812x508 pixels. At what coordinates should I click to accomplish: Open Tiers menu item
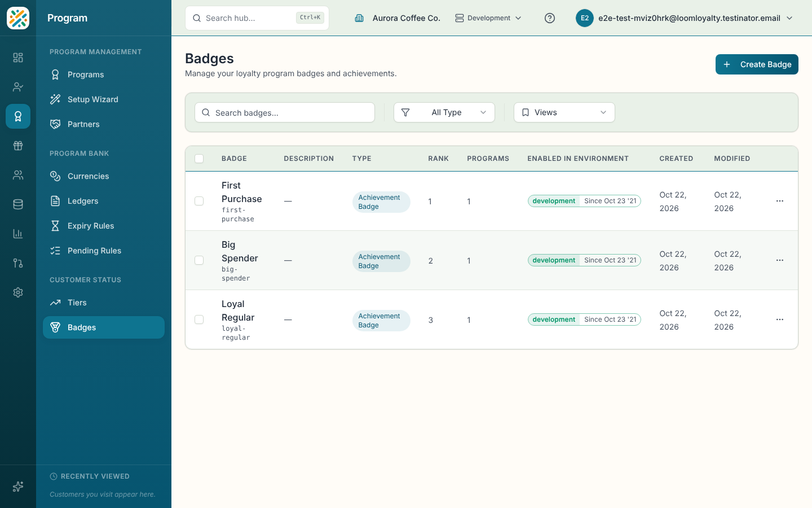click(x=104, y=303)
